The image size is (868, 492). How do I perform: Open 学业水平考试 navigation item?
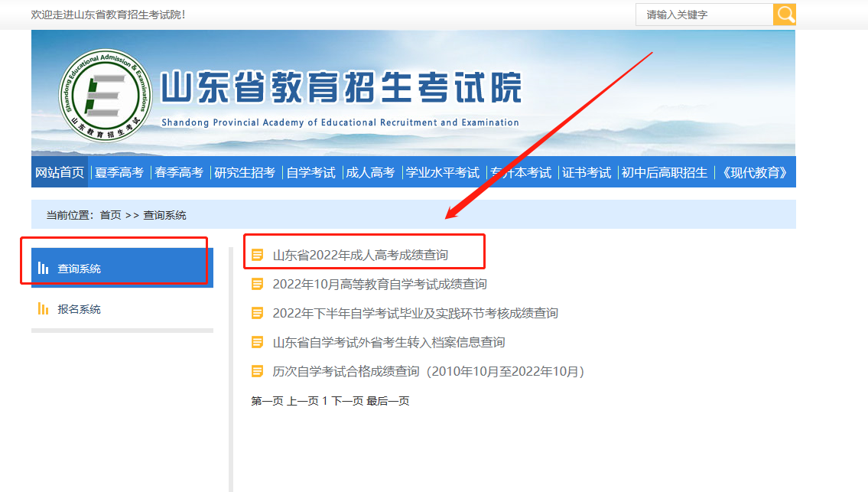coord(442,172)
